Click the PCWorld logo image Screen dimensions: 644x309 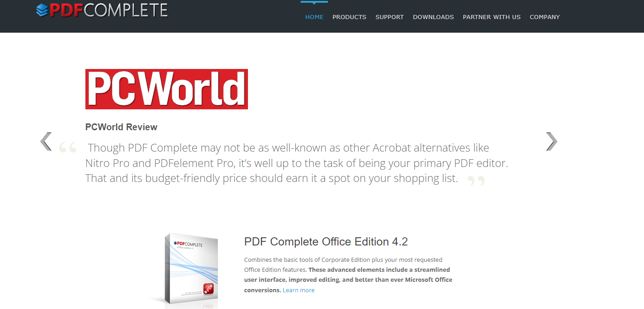[167, 89]
